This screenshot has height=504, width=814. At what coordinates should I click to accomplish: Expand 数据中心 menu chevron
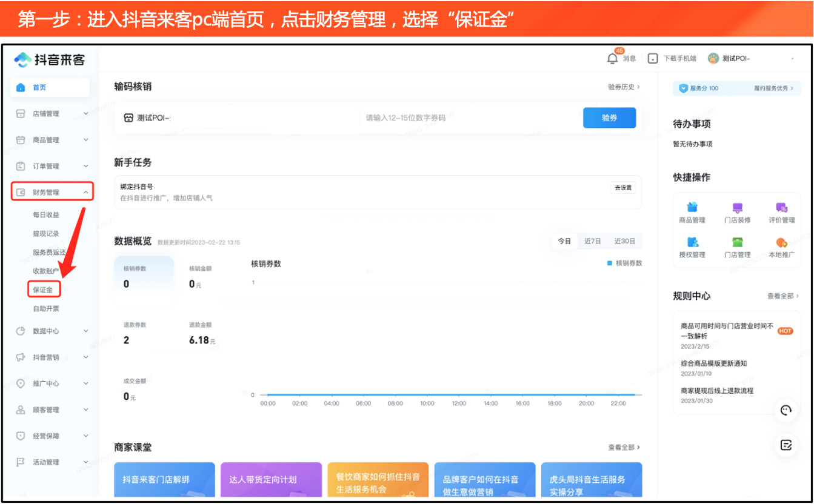(x=85, y=331)
